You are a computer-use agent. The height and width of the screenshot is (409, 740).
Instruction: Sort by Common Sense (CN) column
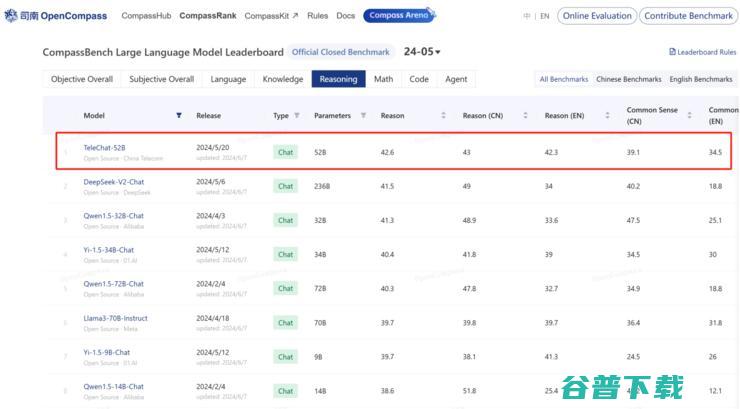pos(690,116)
